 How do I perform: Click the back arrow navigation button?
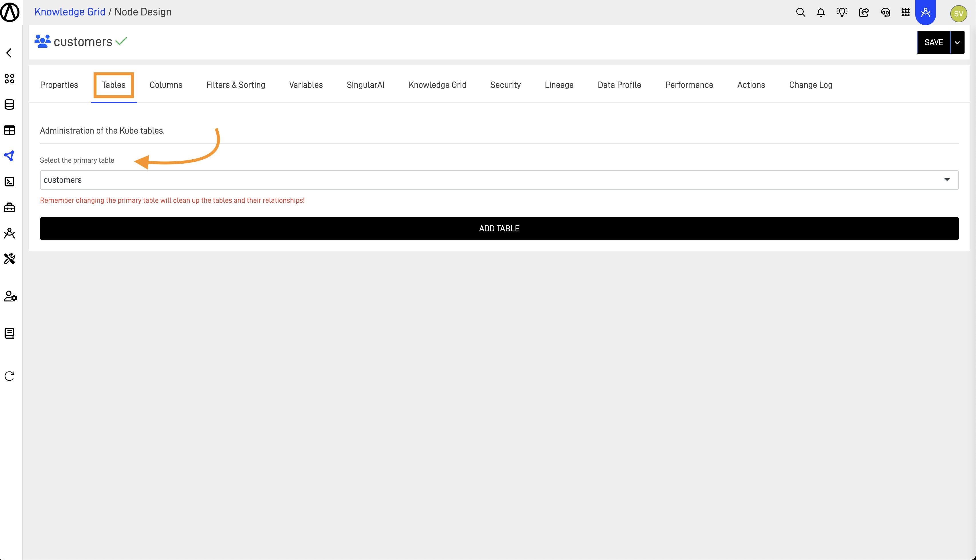(x=9, y=53)
